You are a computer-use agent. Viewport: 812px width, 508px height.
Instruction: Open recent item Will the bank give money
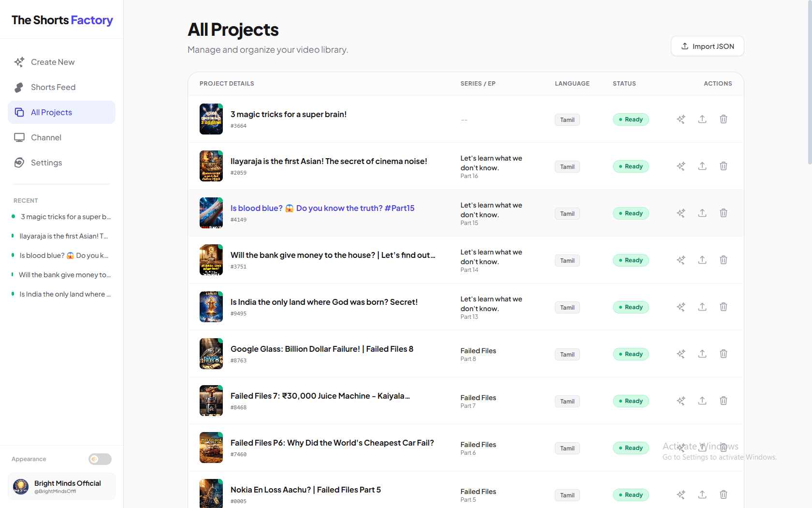point(65,275)
